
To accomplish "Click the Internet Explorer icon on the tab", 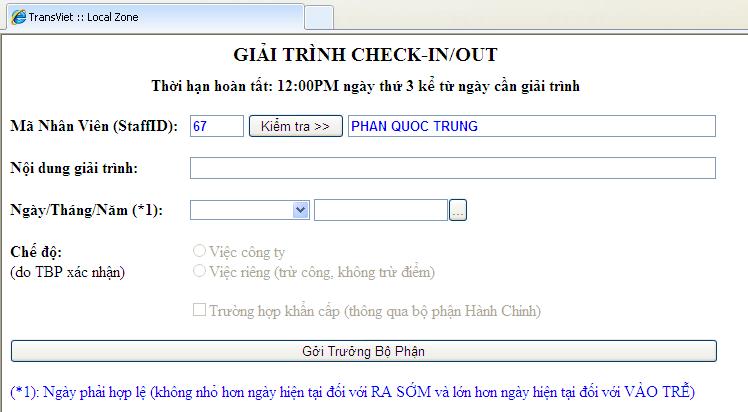I will (x=19, y=17).
